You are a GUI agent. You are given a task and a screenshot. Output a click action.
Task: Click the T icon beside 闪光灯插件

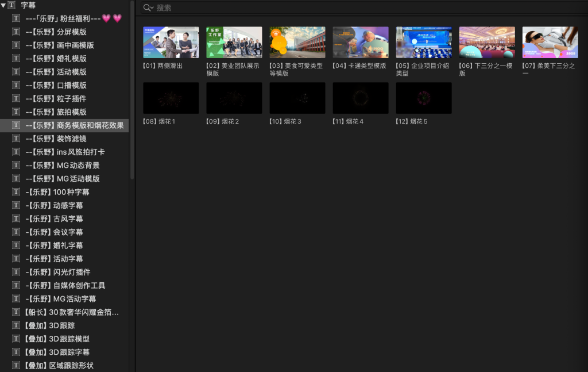click(16, 272)
